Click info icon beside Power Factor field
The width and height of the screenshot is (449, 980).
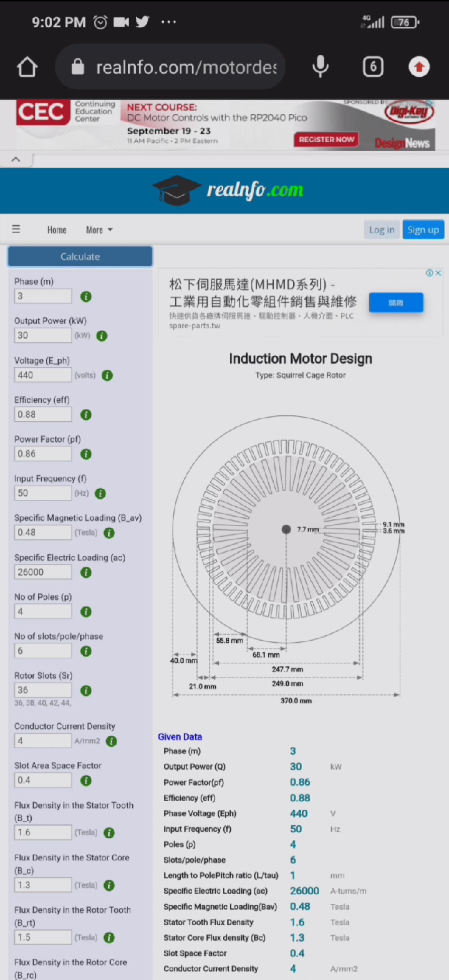click(x=86, y=454)
